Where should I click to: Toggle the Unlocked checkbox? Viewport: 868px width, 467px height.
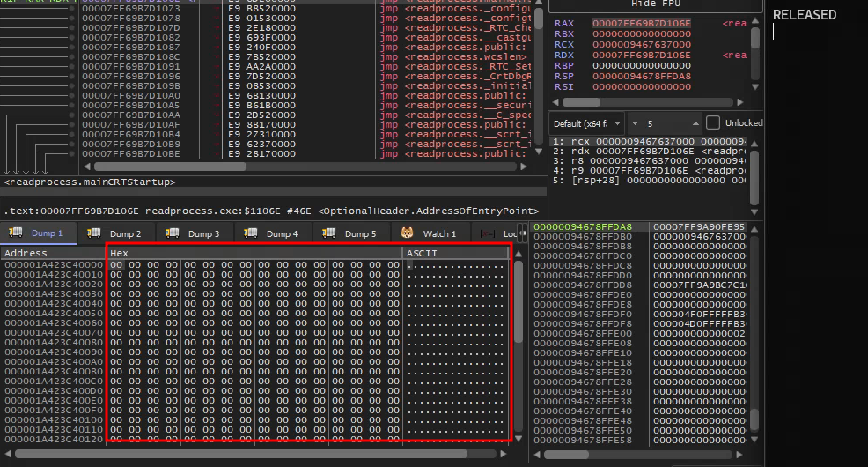click(713, 123)
